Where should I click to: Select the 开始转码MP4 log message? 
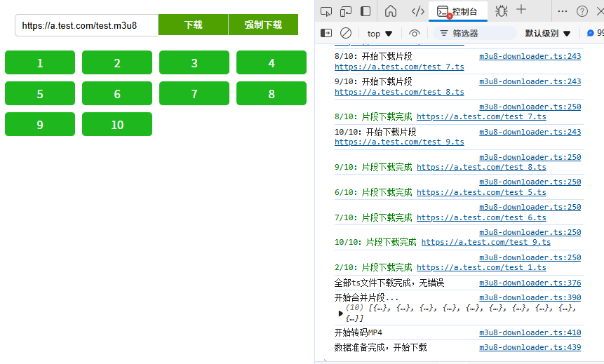pyautogui.click(x=358, y=333)
